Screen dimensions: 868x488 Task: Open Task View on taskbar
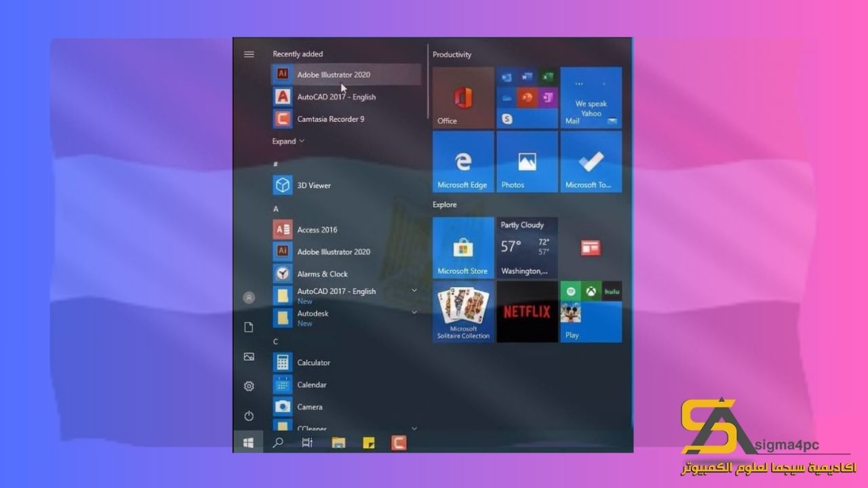tap(307, 443)
